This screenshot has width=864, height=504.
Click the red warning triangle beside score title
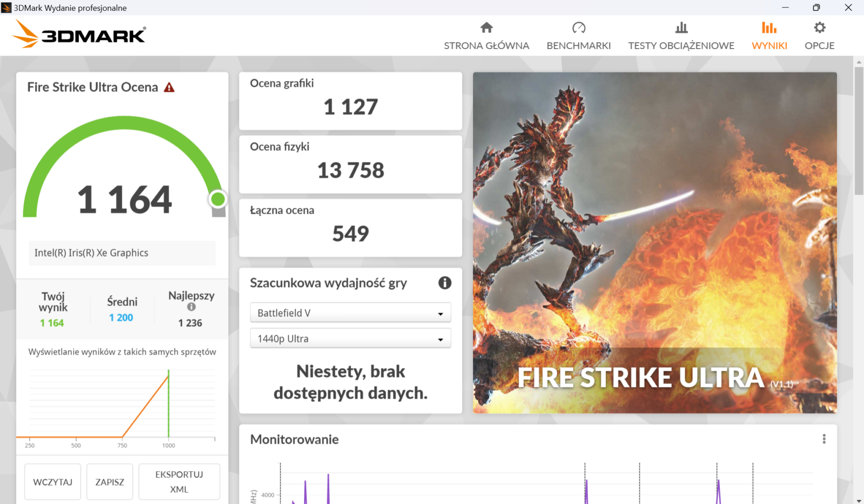pyautogui.click(x=169, y=87)
